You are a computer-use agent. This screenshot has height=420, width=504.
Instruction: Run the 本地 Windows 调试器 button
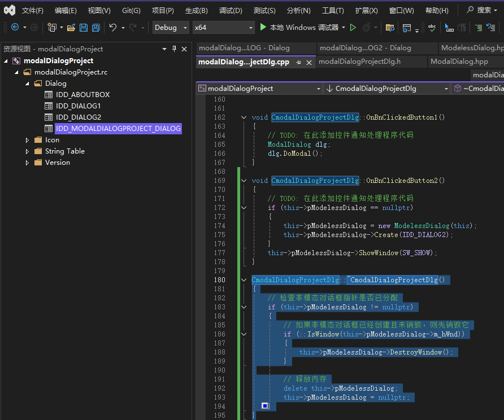coord(299,28)
